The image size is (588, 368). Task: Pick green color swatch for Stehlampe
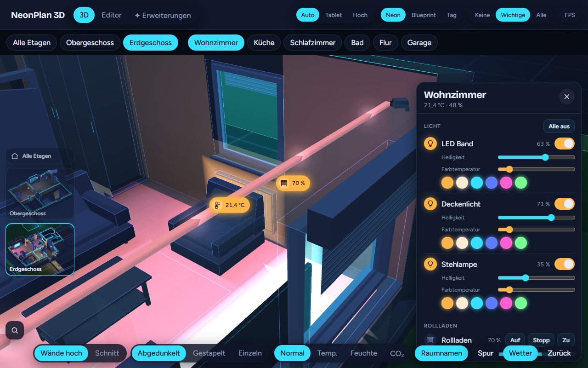[521, 303]
